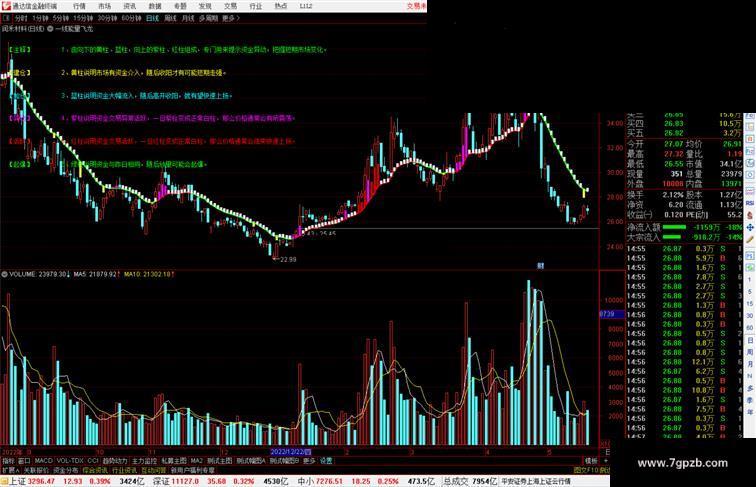Click the 深证 index value 11127.0

pos(183,481)
